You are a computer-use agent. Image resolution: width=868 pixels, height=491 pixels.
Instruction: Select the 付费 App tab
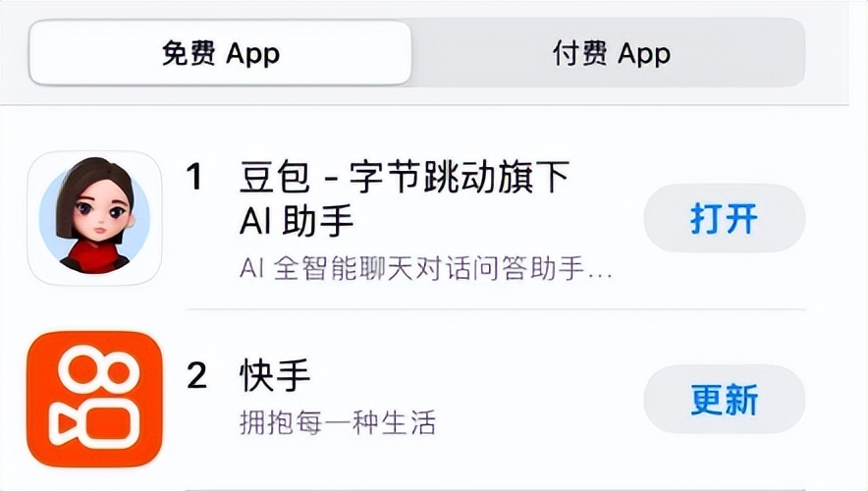[x=611, y=52]
